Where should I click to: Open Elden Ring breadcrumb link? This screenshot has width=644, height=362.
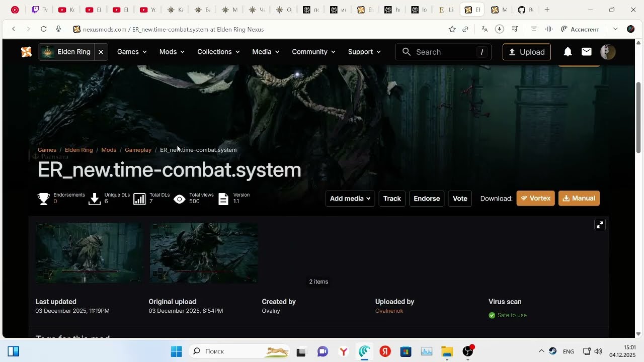pos(78,150)
